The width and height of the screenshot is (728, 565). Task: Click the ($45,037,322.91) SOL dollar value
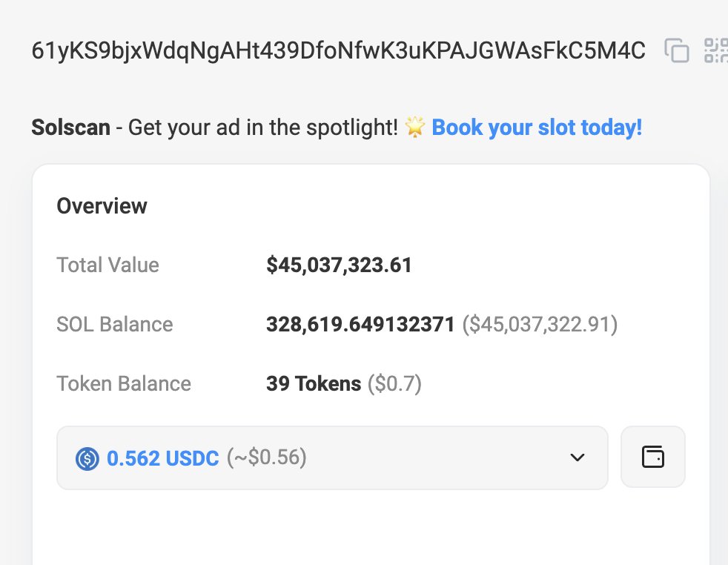coord(540,324)
